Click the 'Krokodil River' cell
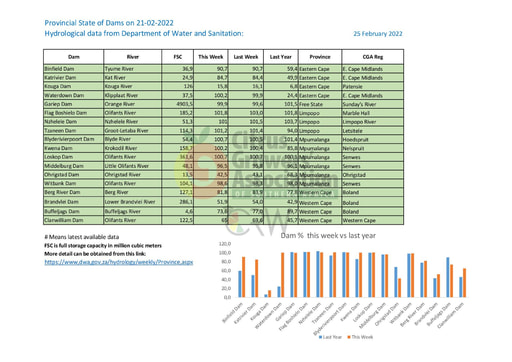 [133, 148]
